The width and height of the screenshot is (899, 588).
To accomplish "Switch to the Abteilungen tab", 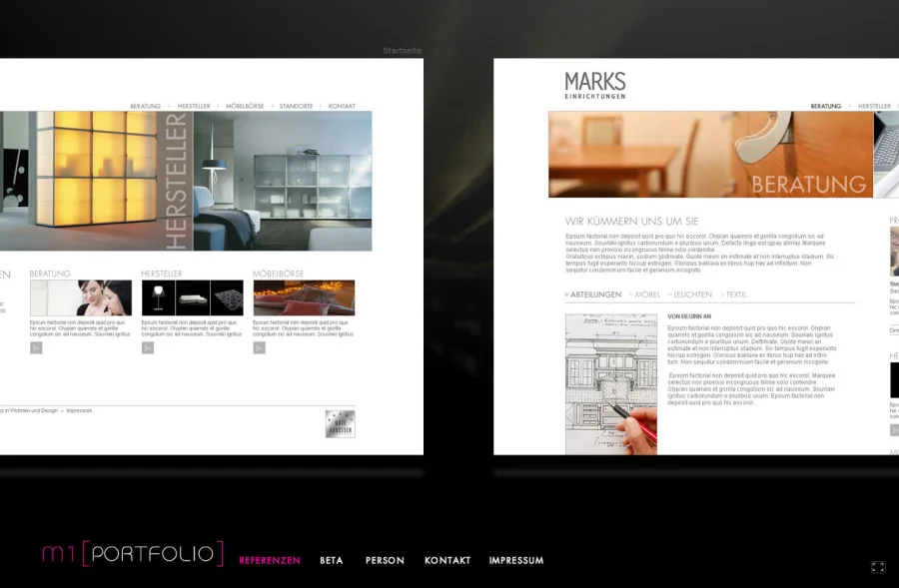I will point(595,294).
